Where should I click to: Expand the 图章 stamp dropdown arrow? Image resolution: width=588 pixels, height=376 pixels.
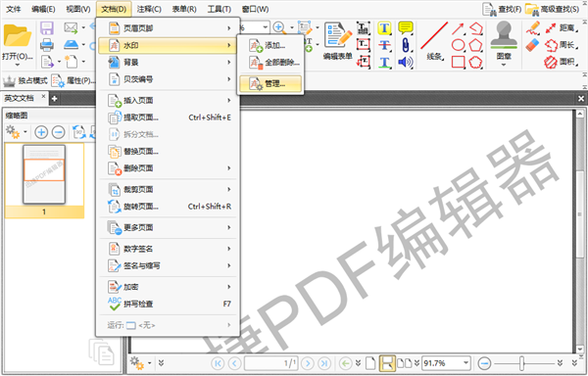tap(504, 65)
